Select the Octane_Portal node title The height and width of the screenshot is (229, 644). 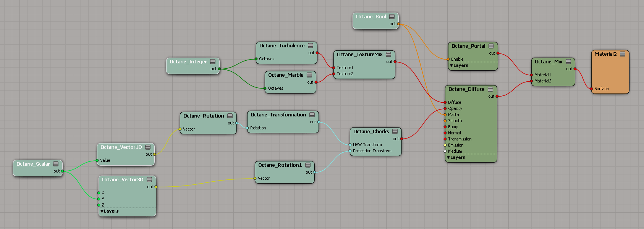coord(468,46)
